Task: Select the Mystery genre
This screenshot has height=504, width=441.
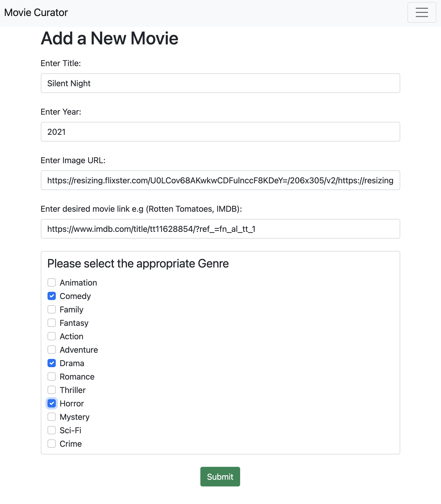Action: (x=52, y=417)
